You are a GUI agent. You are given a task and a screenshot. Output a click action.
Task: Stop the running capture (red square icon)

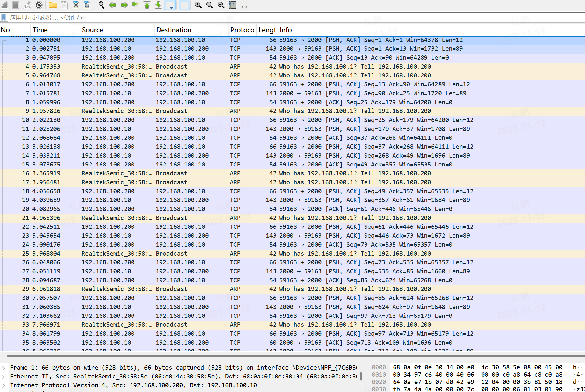(15, 5)
